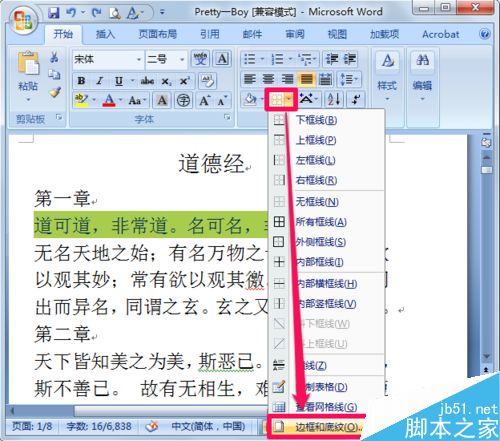Activate the Format Painter brush
The image size is (500, 441).
(55, 92)
